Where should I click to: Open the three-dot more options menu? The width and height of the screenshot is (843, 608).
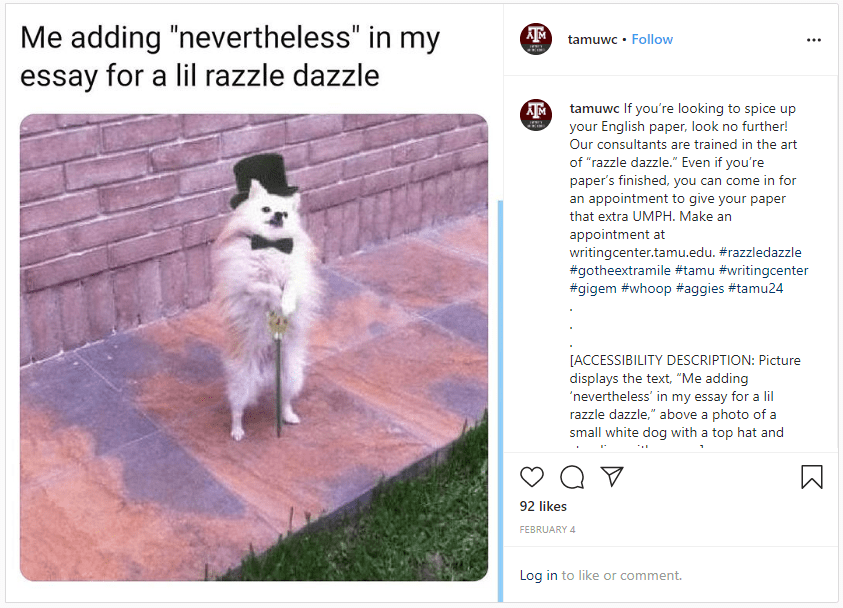coord(814,40)
